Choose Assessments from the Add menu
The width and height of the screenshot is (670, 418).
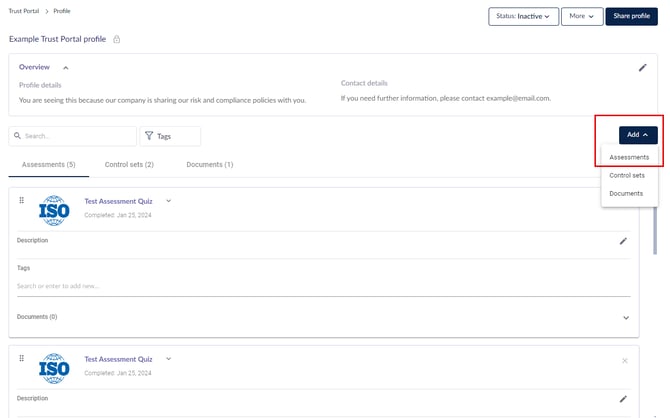pos(629,157)
